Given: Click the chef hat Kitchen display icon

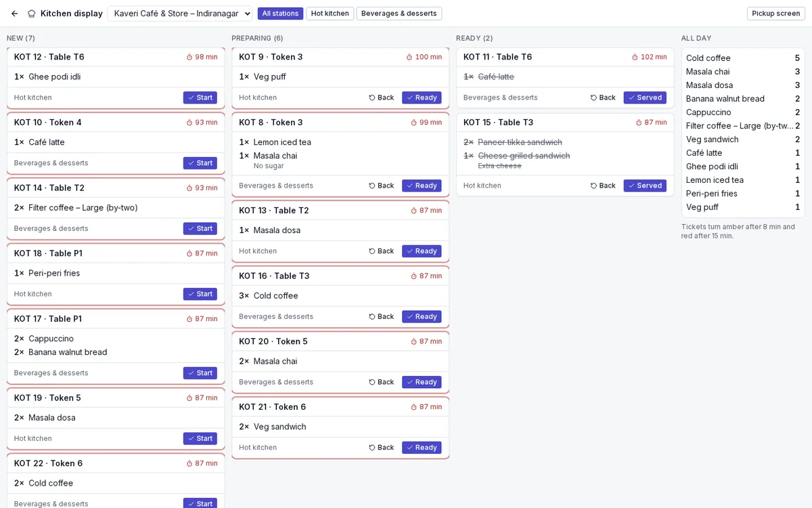Looking at the screenshot, I should 31,14.
